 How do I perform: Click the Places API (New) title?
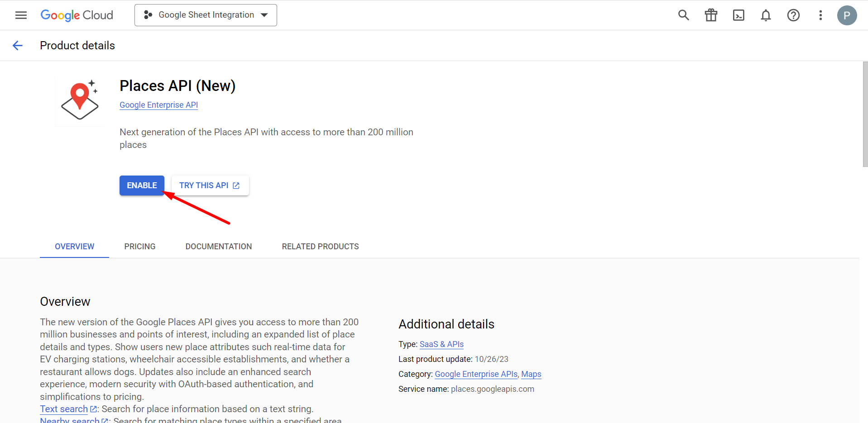(177, 86)
